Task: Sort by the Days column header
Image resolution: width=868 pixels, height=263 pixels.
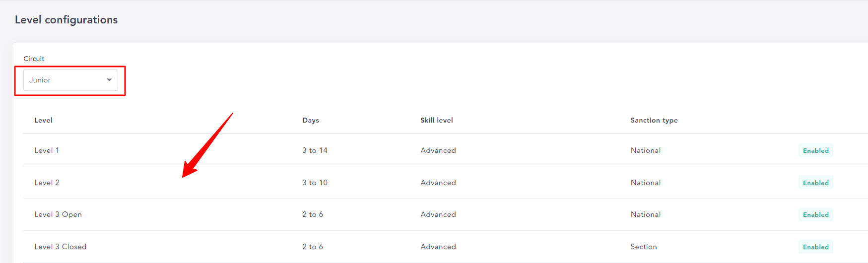Action: [x=311, y=120]
